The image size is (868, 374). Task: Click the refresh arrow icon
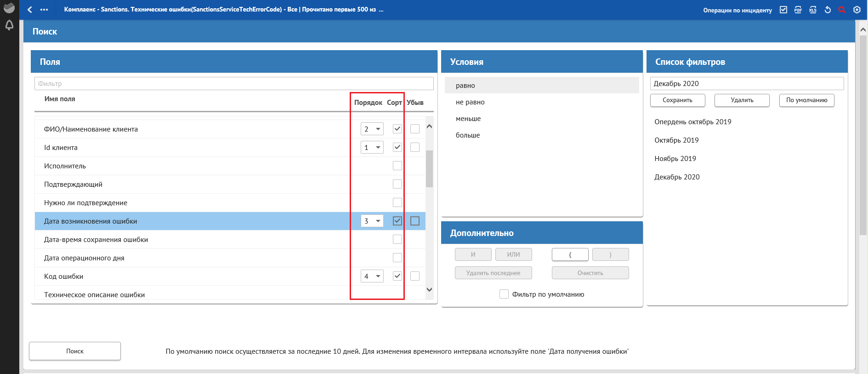828,10
